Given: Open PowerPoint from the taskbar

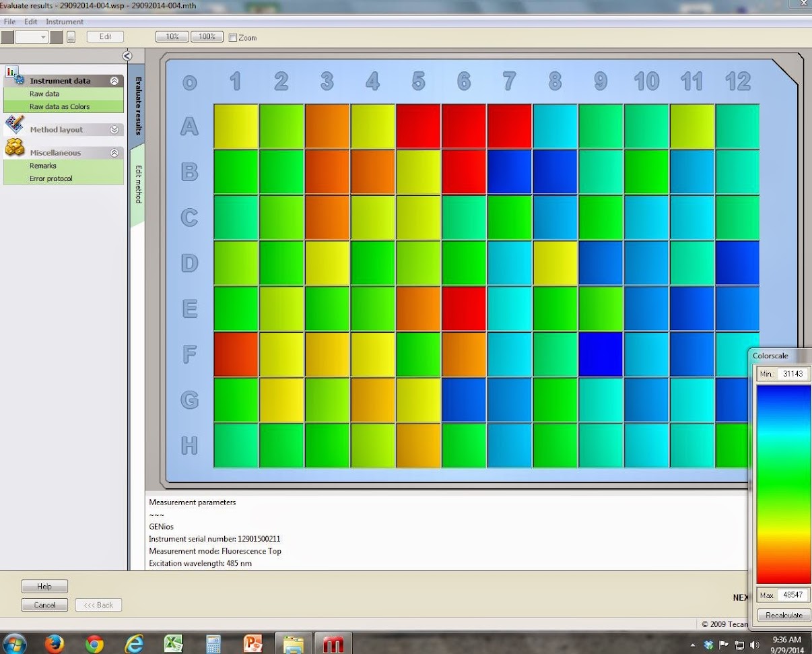Looking at the screenshot, I should [x=253, y=643].
